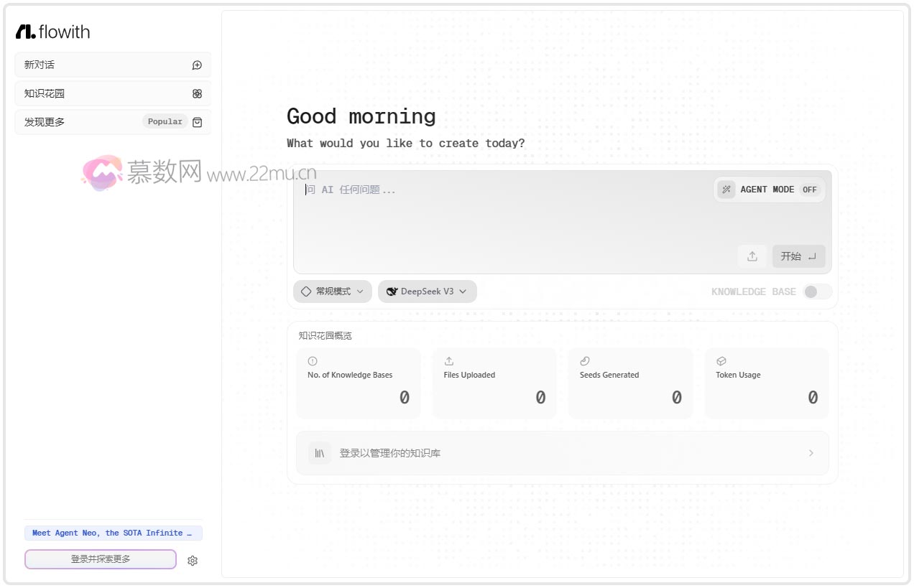The height and width of the screenshot is (588, 914).
Task: Toggle the Knowledge Base switch
Action: (817, 291)
